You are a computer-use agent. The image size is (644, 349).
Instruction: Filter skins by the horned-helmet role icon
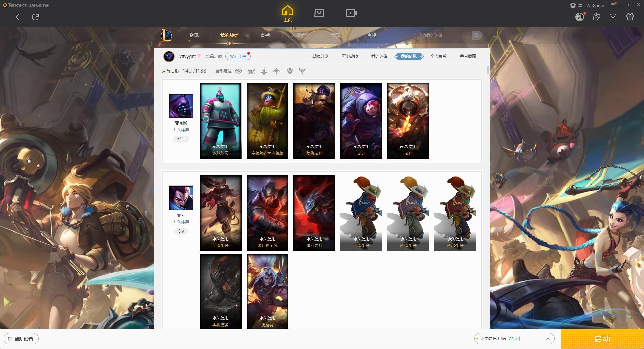(251, 71)
